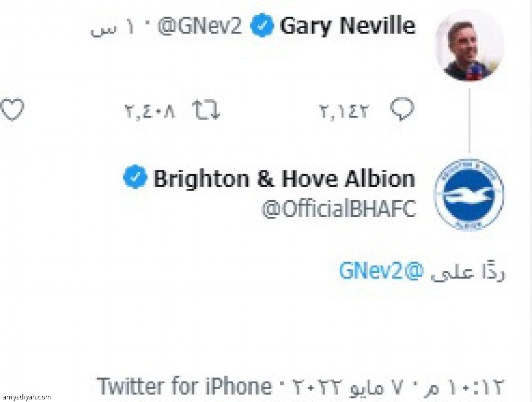Click the ردًا على reply label
Image resolution: width=532 pixels, height=402 pixels.
coord(468,273)
